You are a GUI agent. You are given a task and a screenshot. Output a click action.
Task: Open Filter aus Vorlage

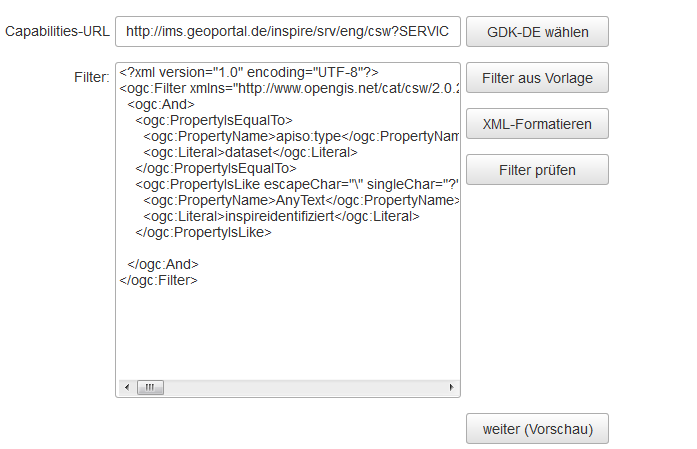(x=537, y=78)
